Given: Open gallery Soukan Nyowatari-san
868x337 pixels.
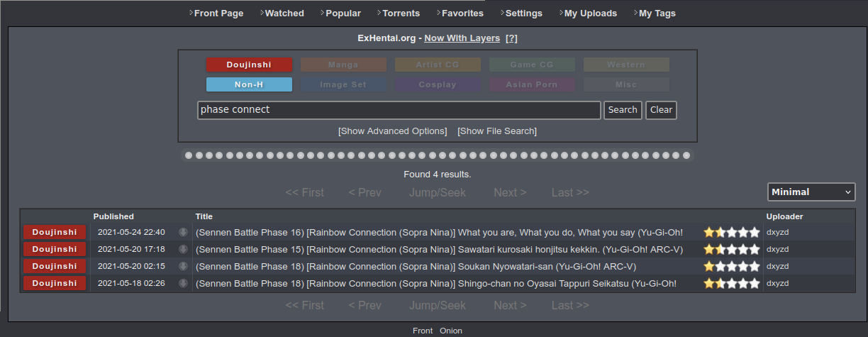Looking at the screenshot, I should [x=416, y=266].
